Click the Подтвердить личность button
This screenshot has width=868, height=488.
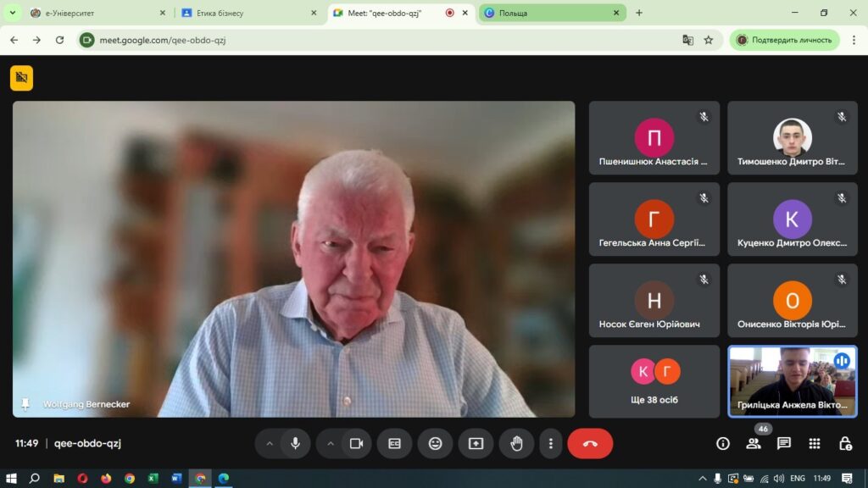[784, 40]
